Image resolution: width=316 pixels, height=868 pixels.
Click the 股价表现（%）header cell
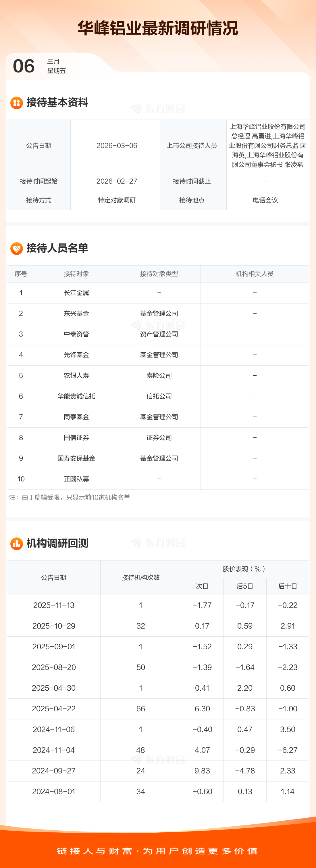point(244,569)
